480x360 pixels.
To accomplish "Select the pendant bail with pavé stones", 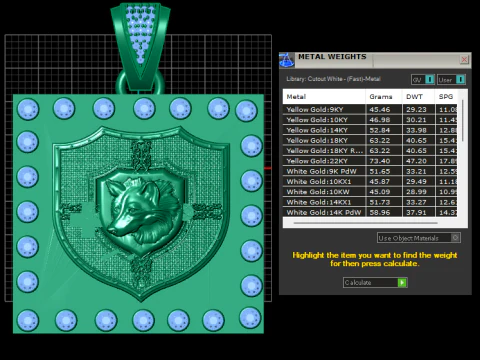I will pos(140,46).
